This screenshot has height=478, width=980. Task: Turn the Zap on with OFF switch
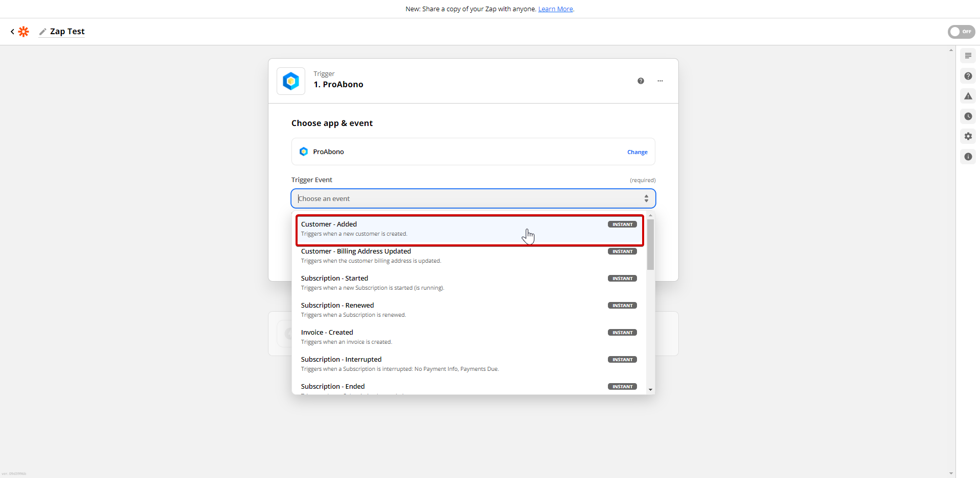pyautogui.click(x=961, y=32)
